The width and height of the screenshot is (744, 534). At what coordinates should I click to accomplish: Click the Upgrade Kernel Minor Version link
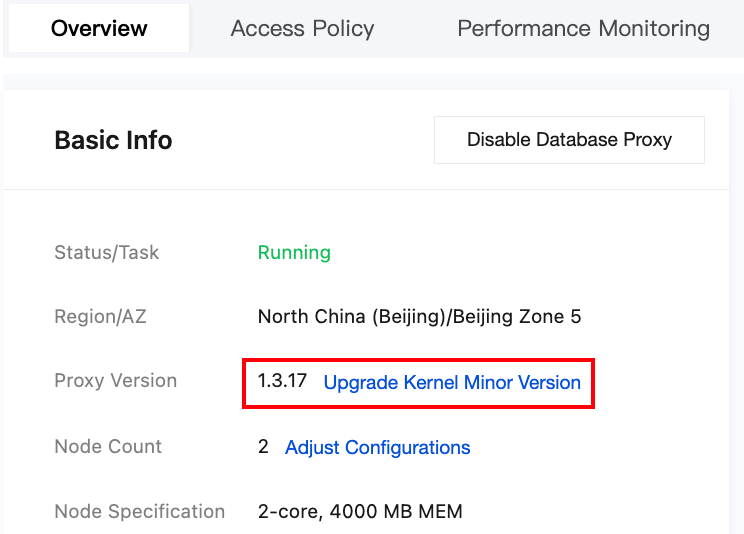[452, 383]
